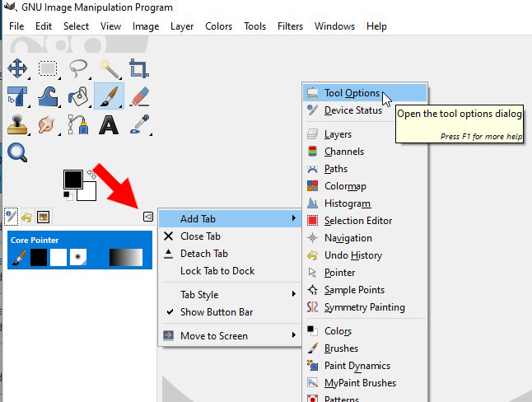Select the Smudge tool
This screenshot has width=532, height=402.
[x=47, y=125]
